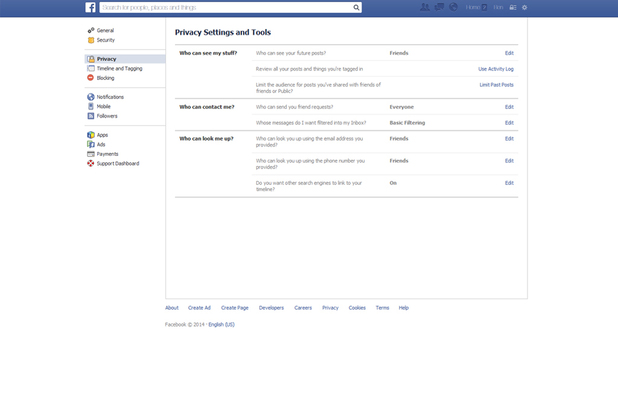The height and width of the screenshot is (411, 618).
Task: Edit email address lookup setting
Action: [x=509, y=139]
